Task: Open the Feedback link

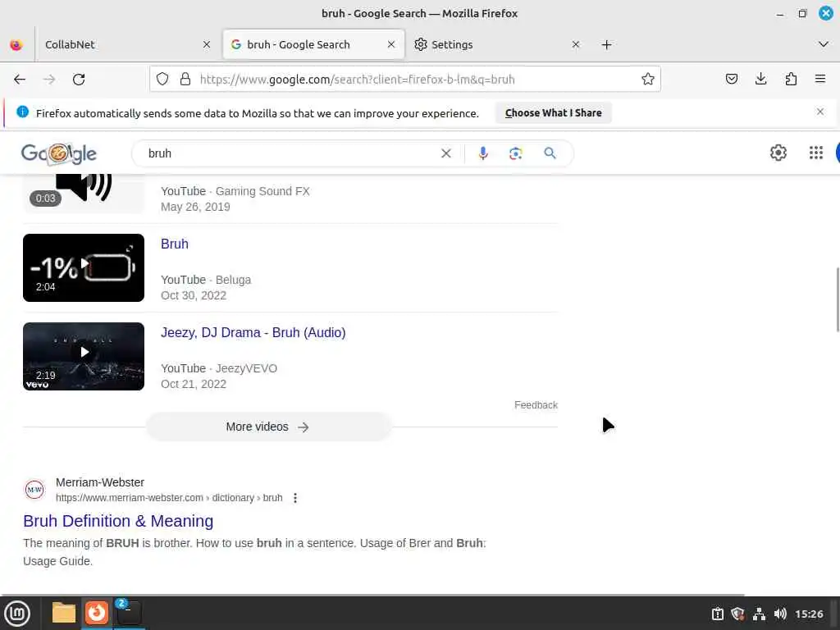Action: click(536, 405)
